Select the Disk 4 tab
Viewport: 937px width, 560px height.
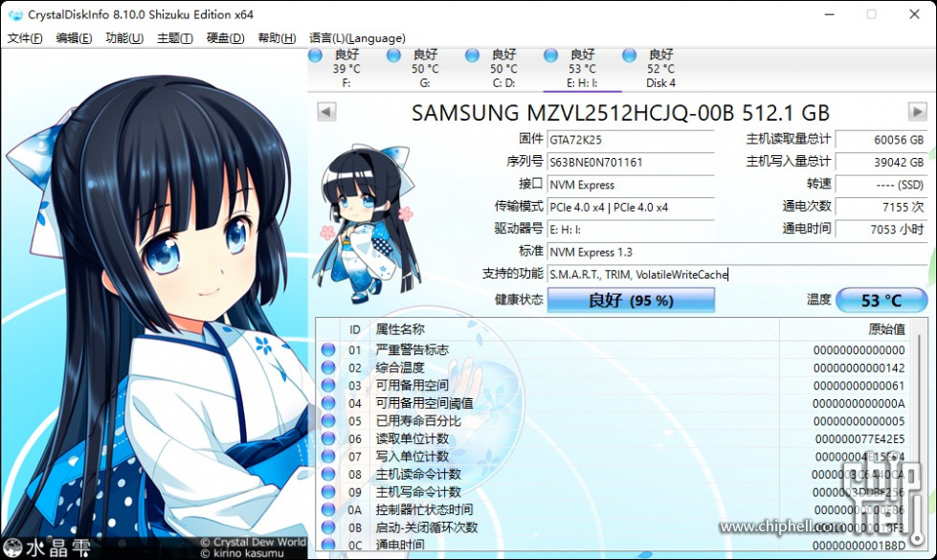pos(660,69)
